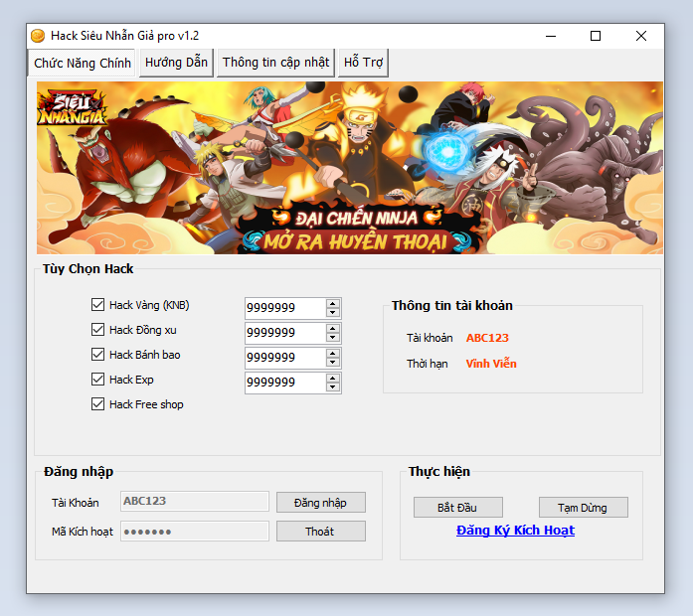The width and height of the screenshot is (693, 616).
Task: Switch to the Hướng Dẫn tab
Action: [x=176, y=63]
